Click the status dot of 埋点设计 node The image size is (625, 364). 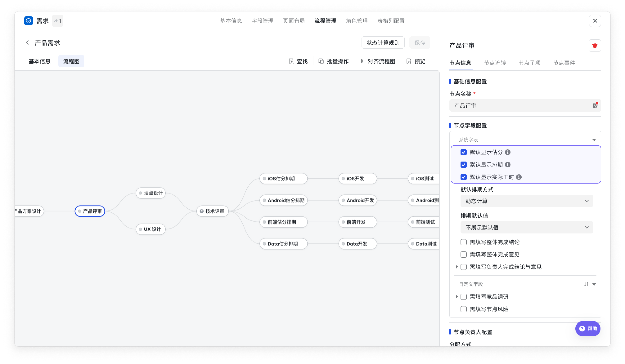point(140,193)
